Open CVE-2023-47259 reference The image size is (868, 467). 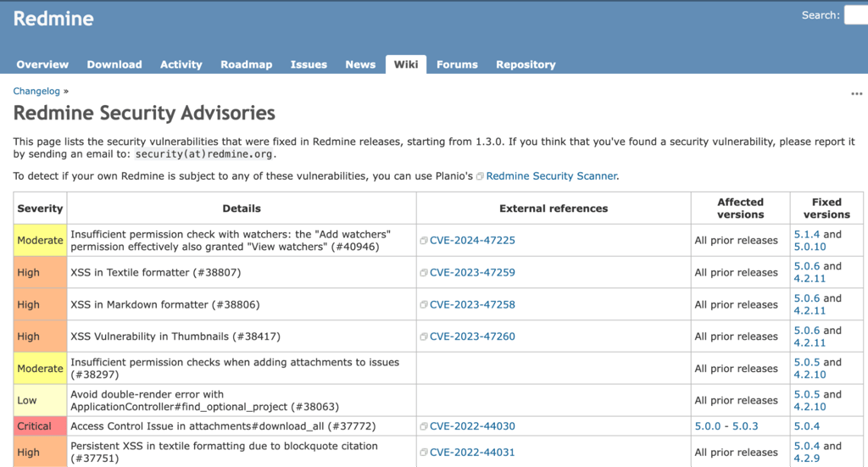472,272
